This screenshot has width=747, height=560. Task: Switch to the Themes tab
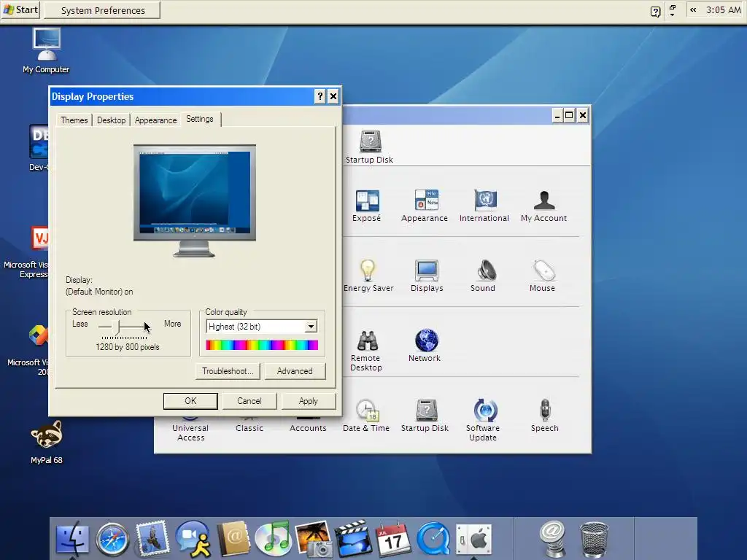(74, 120)
